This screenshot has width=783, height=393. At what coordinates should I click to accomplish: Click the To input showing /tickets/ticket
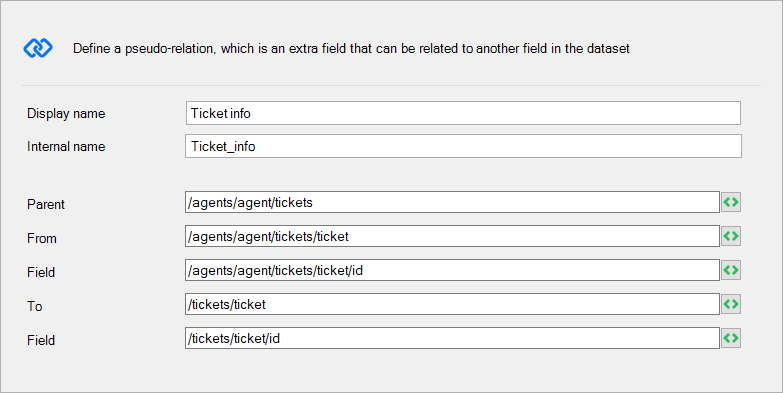point(452,304)
